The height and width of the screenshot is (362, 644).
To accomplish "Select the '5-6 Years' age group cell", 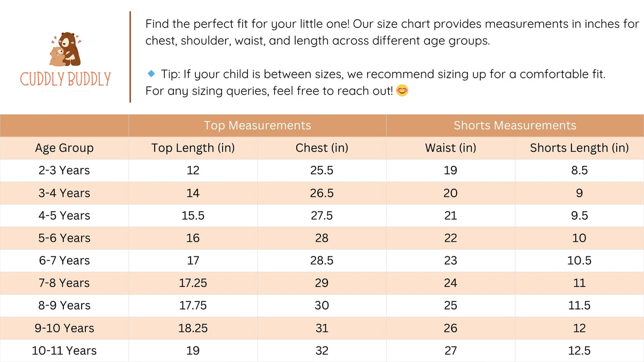I will (x=64, y=238).
